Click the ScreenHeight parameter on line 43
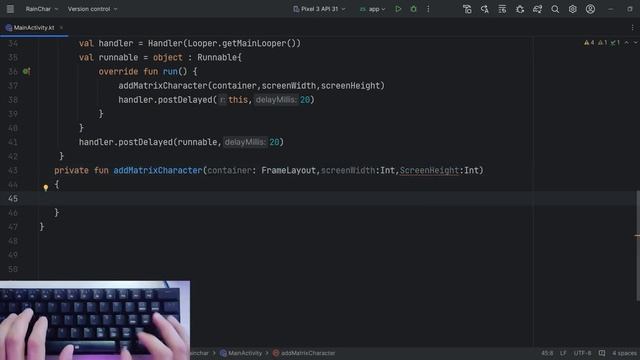640x360 pixels. click(429, 170)
